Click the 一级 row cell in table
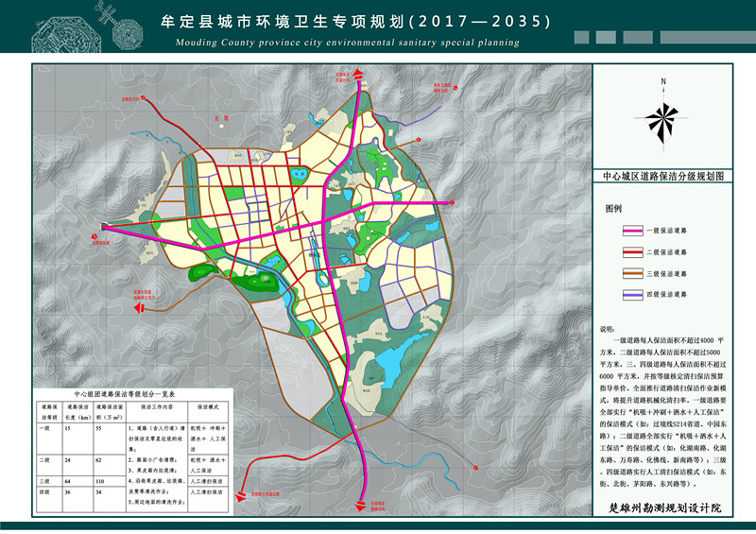Viewport: 756px width, 534px height. coord(47,428)
